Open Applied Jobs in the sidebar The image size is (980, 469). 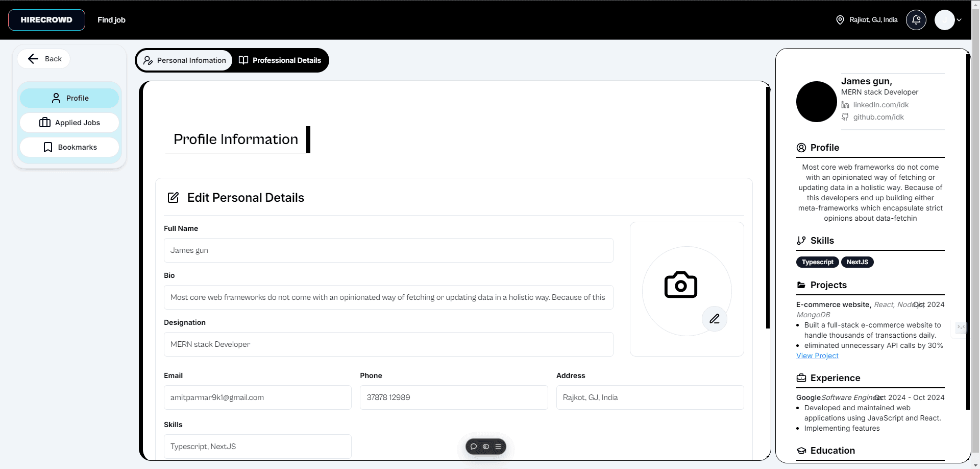[69, 123]
